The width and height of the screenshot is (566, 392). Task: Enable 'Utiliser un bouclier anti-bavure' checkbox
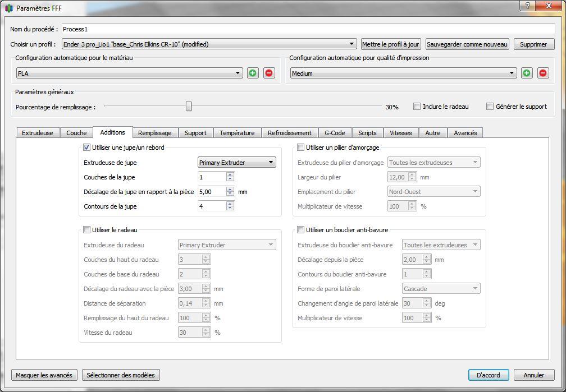301,230
